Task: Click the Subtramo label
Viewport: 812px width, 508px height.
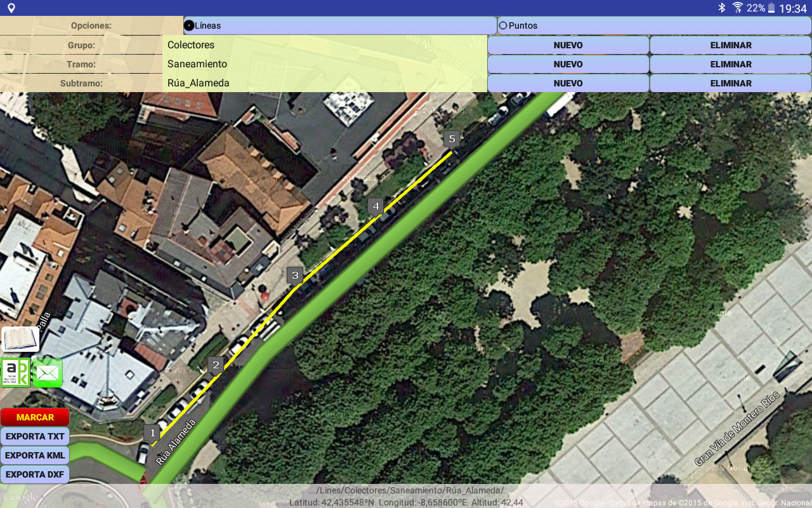Action: pyautogui.click(x=81, y=83)
